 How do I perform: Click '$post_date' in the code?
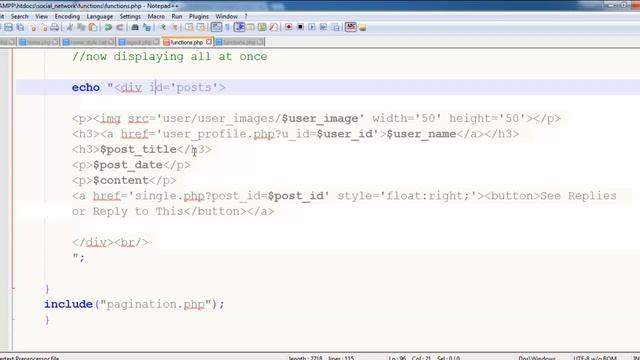point(128,165)
